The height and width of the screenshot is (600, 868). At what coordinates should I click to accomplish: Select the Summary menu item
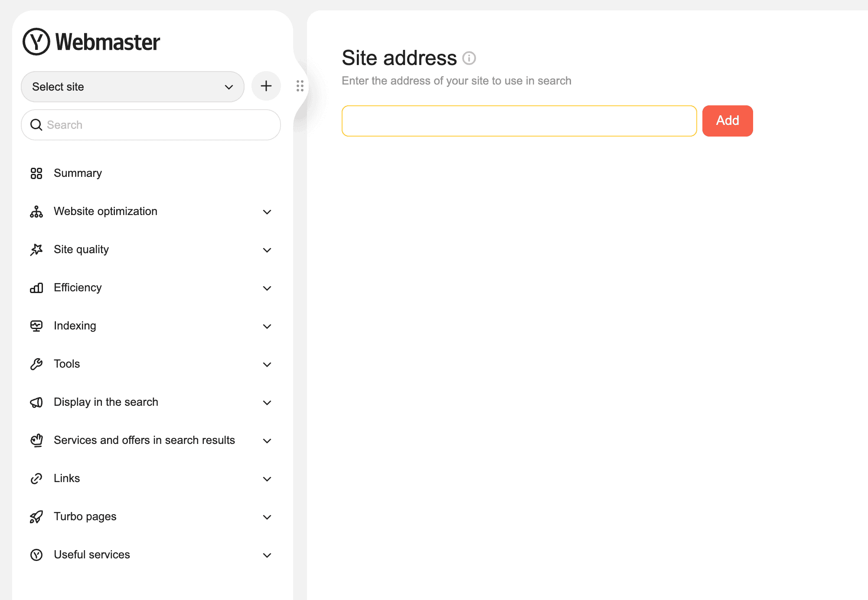78,173
